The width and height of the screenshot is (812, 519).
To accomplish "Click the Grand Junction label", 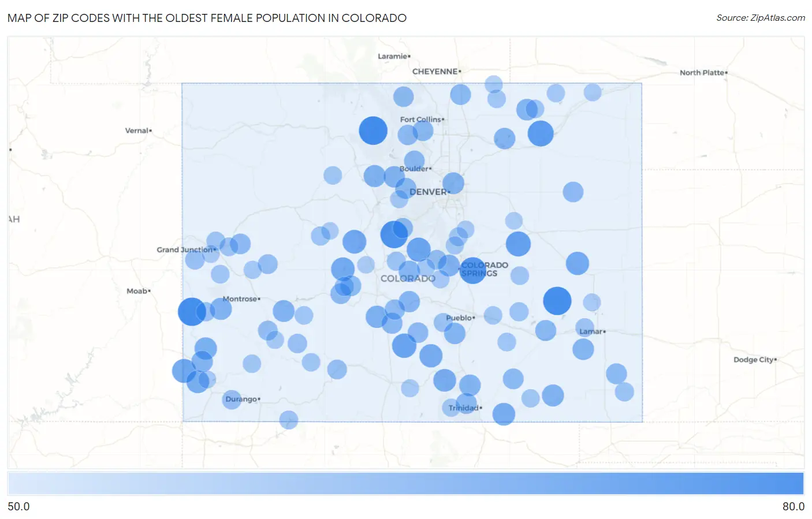I will tap(186, 249).
